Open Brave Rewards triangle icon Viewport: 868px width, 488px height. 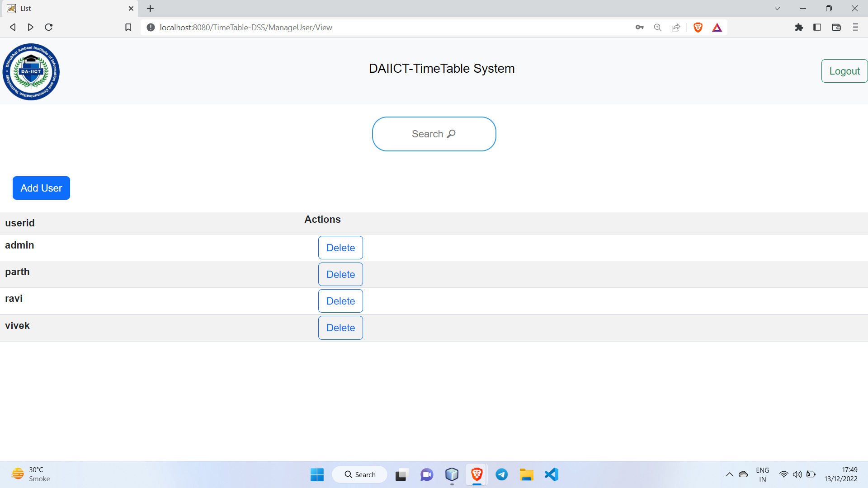coord(717,28)
